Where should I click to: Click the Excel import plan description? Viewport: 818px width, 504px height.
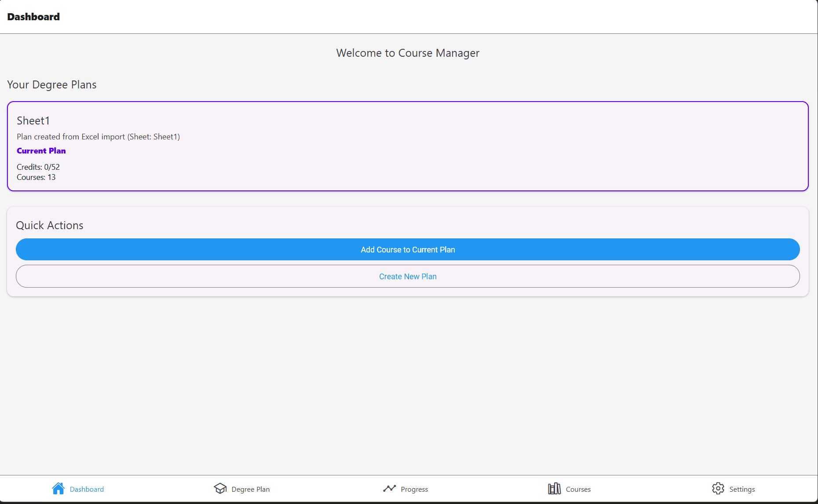point(98,137)
